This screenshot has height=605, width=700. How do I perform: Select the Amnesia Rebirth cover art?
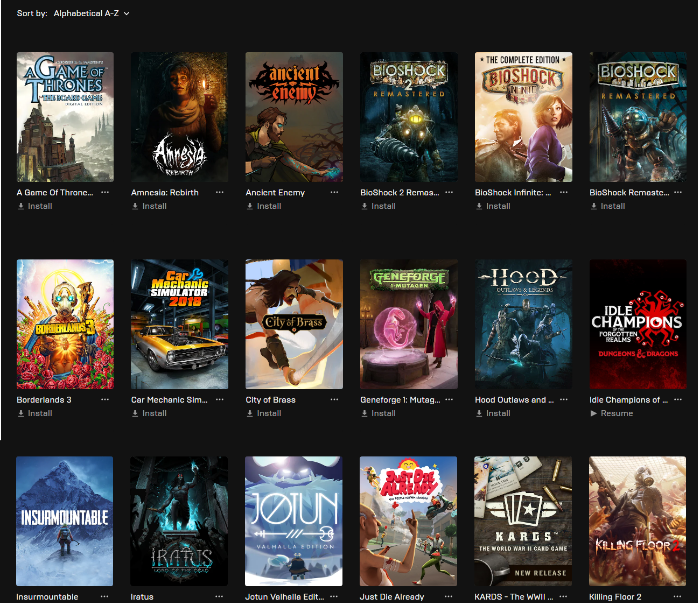click(179, 117)
